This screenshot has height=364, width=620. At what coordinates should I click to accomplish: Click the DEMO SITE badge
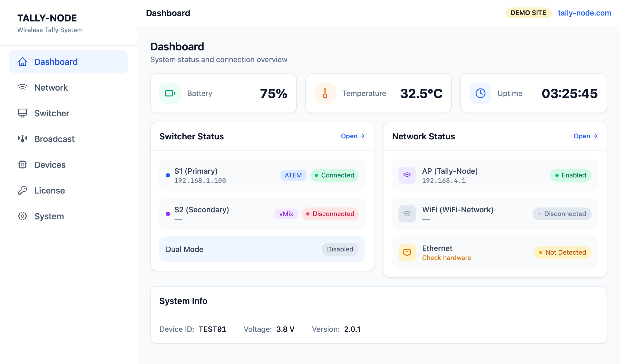pos(528,13)
